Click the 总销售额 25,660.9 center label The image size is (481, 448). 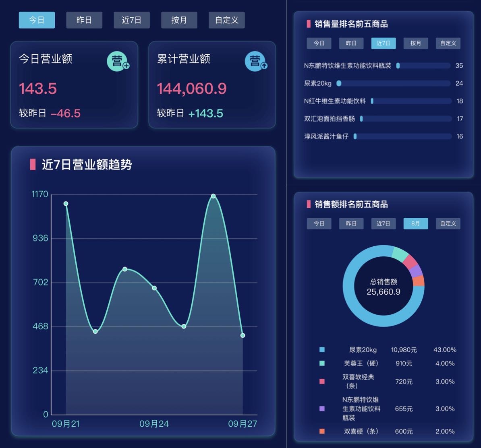tap(384, 287)
